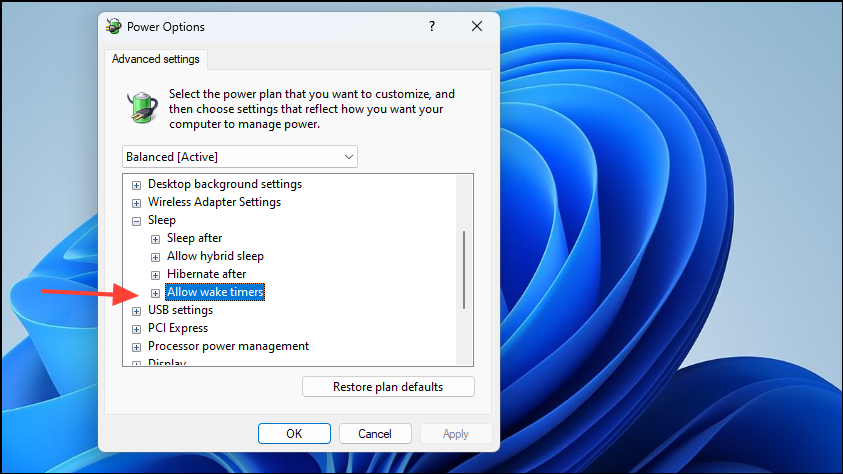Expand the Sleep after node
Screen dimensions: 843x474
tap(155, 239)
